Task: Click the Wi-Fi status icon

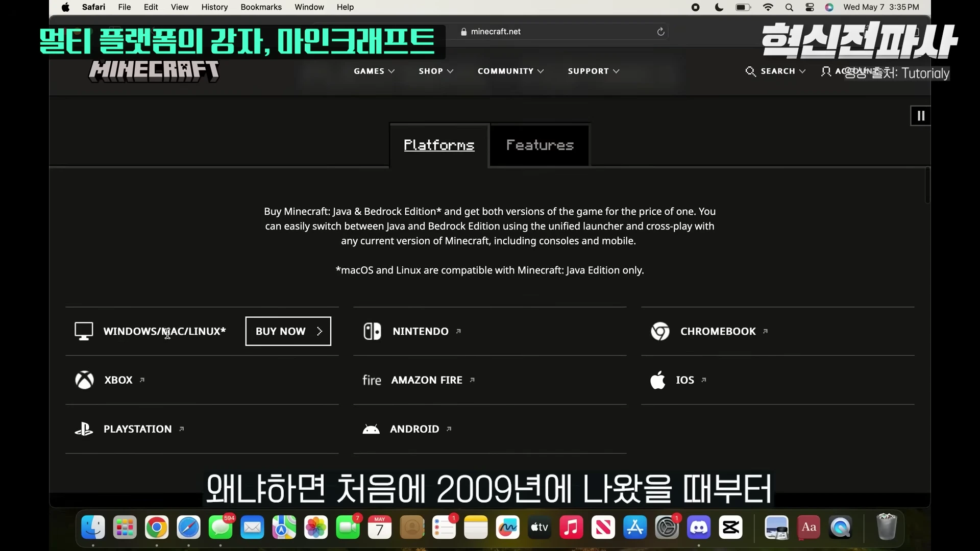Action: (768, 7)
